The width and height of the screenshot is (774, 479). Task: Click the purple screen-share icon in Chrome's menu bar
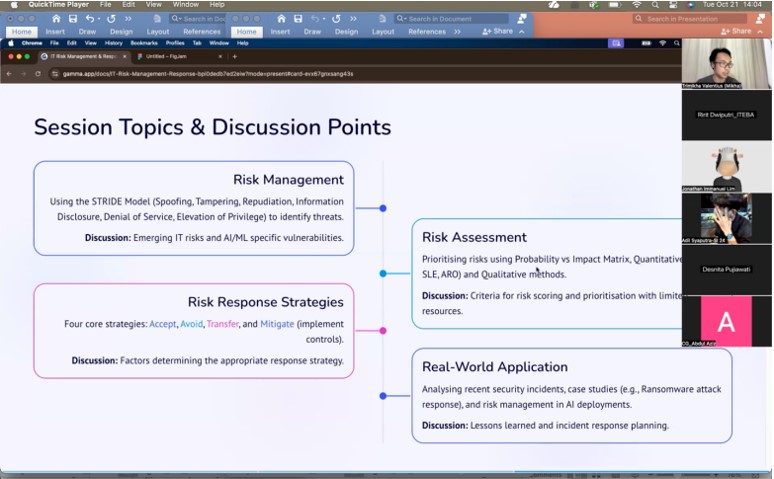(x=616, y=43)
